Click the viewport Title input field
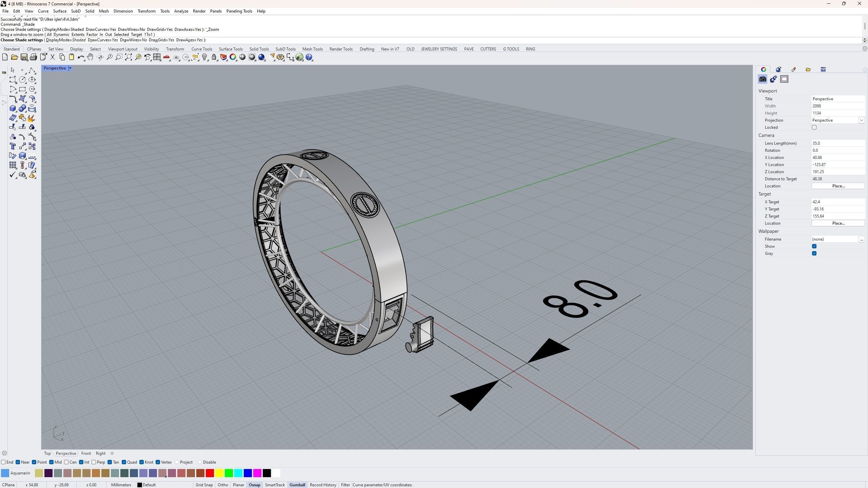Screen dimensions: 868x488 click(x=838, y=99)
